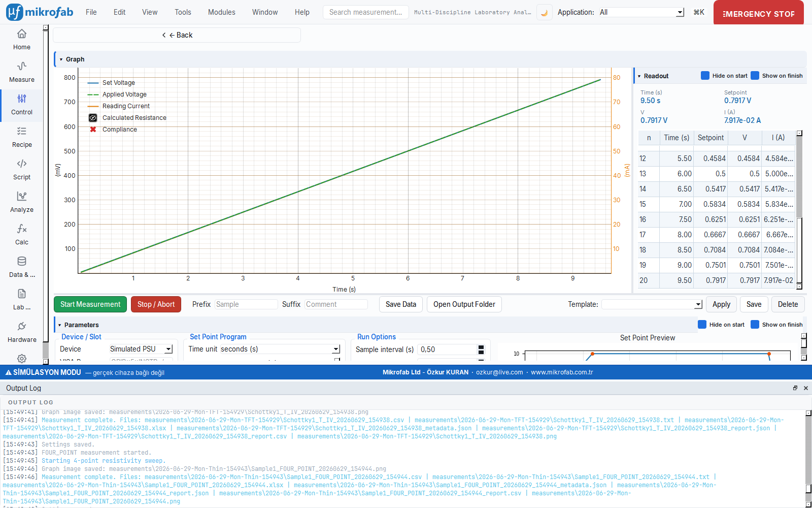Viewport: 812px width, 508px height.
Task: Open the Time unit dropdown
Action: pyautogui.click(x=280, y=349)
